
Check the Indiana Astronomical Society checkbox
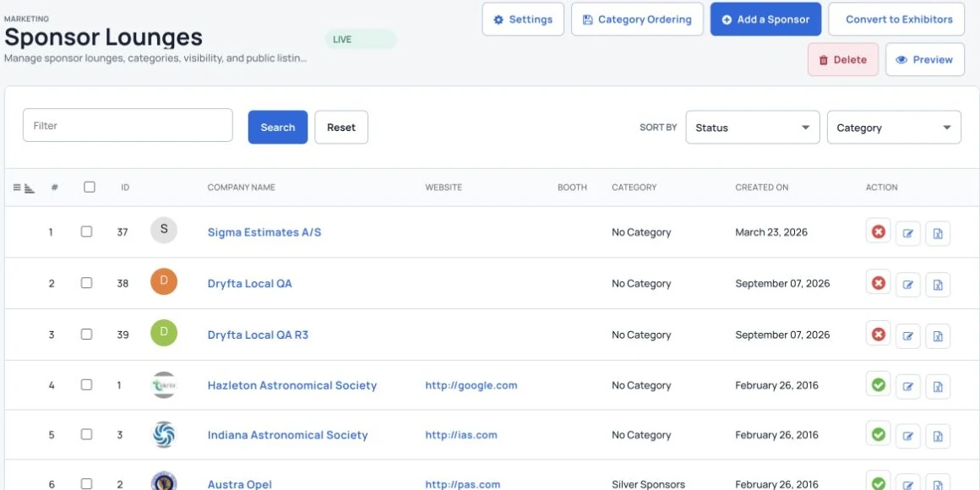(86, 433)
